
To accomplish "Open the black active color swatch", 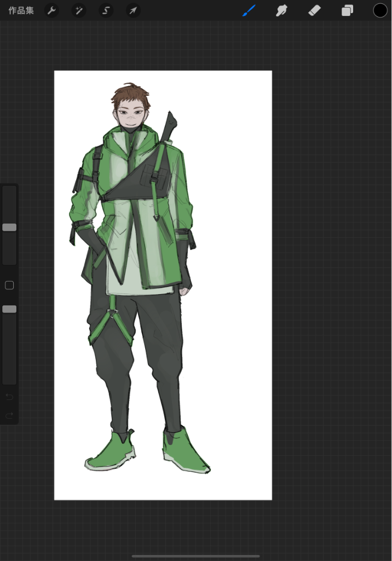I will 380,10.
